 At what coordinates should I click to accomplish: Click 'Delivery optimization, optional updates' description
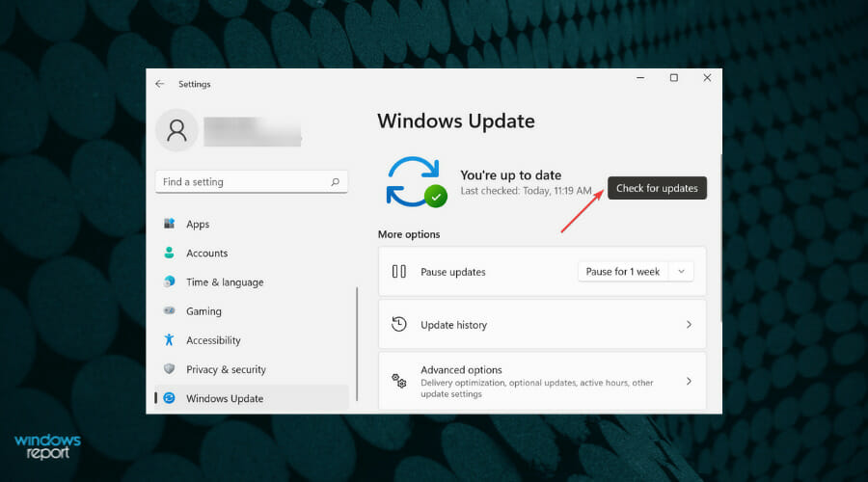coord(537,388)
